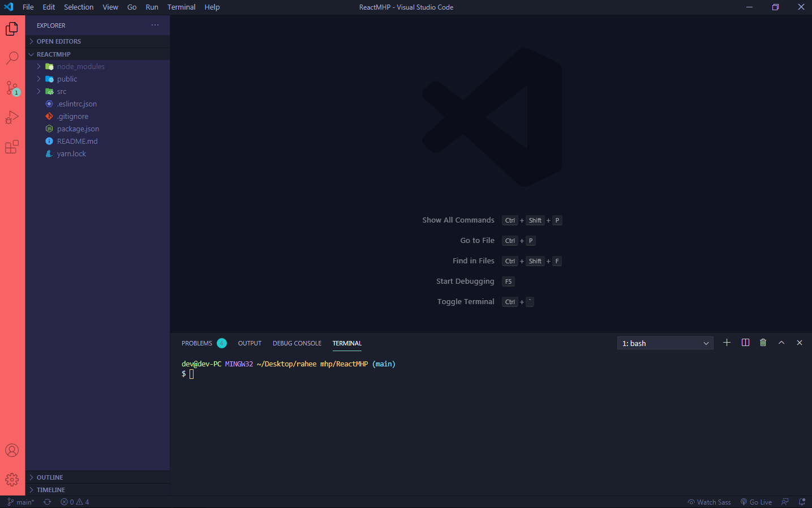
Task: Maximize the panel with the up chevron
Action: (781, 343)
